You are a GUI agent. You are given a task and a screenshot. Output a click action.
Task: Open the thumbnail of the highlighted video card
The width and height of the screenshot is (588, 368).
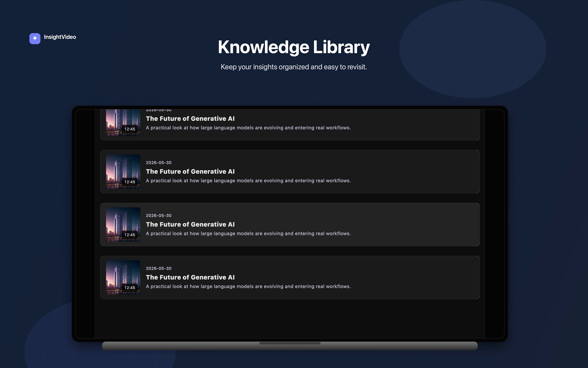click(123, 224)
